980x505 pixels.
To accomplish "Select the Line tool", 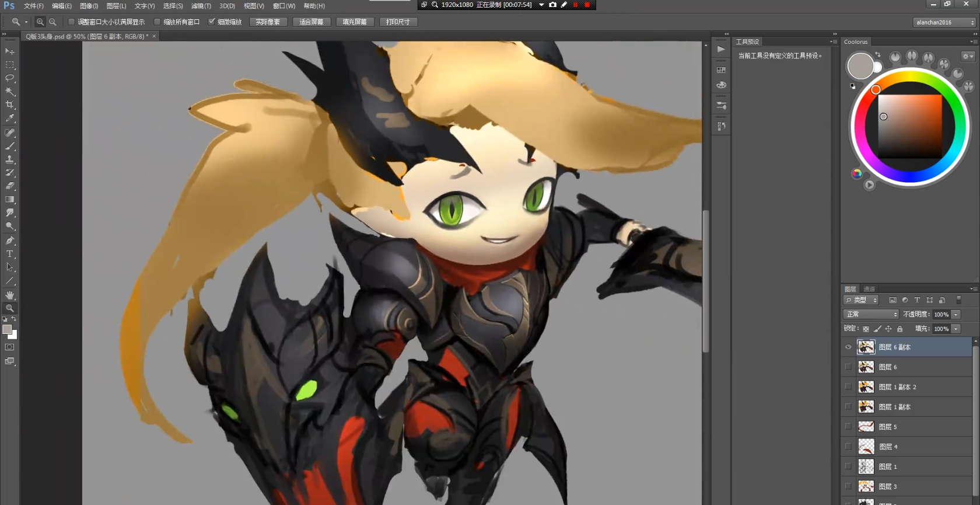I will [10, 281].
